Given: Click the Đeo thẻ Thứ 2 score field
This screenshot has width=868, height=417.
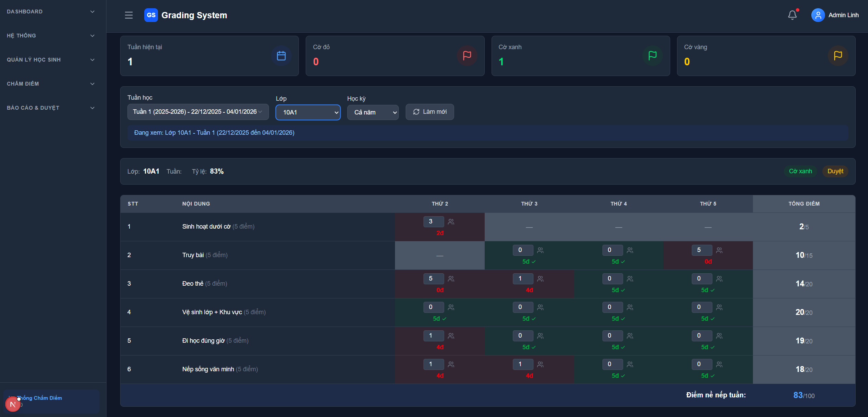Looking at the screenshot, I should [433, 278].
